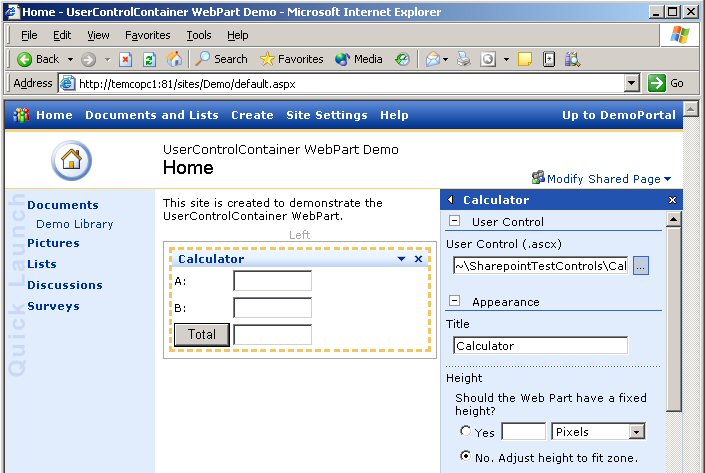This screenshot has height=473, width=705.
Task: Select the Yes fixed height radio button
Action: [x=465, y=431]
